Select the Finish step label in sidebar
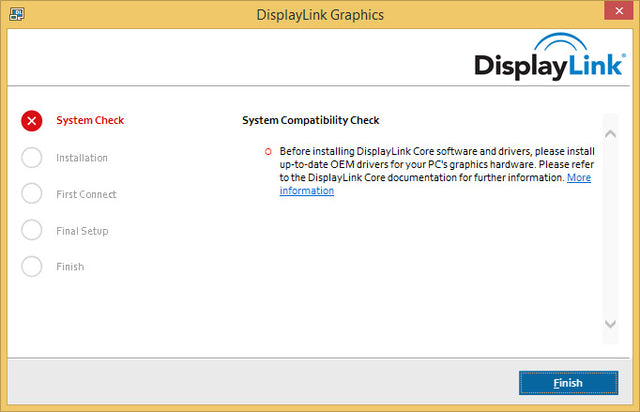The image size is (640, 412). click(70, 267)
